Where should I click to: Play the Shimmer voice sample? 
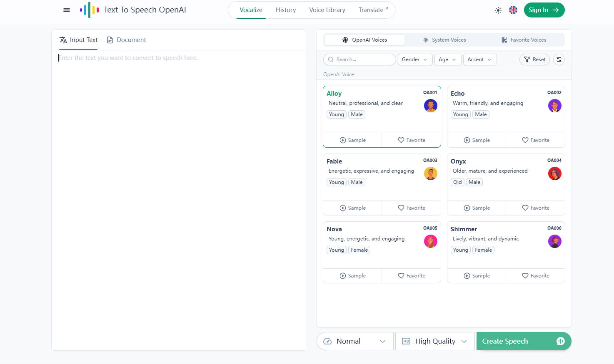click(476, 275)
